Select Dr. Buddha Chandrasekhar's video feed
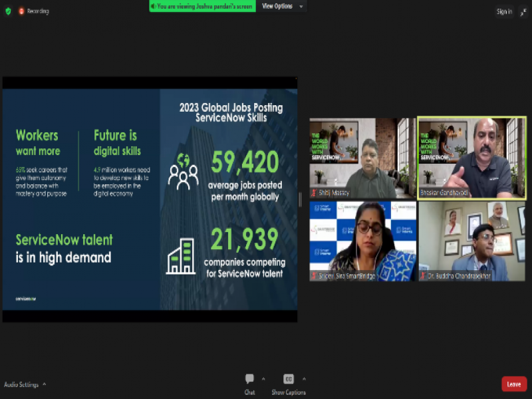 click(471, 240)
